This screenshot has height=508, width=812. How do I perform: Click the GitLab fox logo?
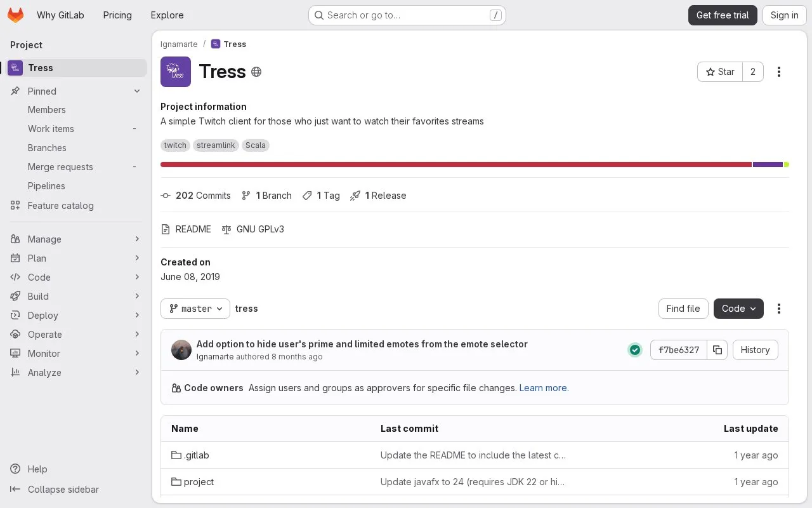15,15
